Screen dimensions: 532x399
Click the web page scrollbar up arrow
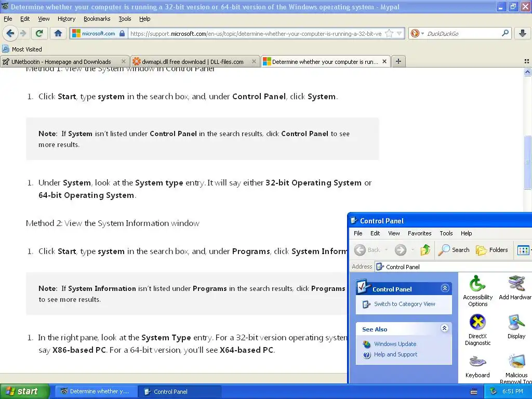tap(527, 72)
